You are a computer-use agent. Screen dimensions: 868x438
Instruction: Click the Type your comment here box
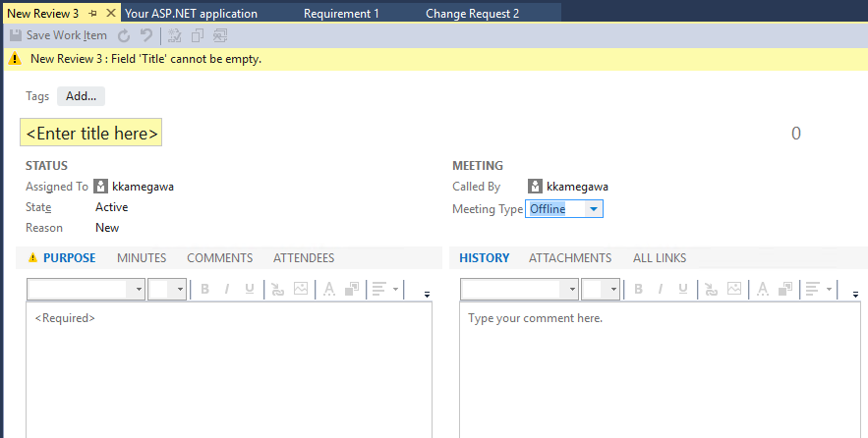(x=660, y=369)
